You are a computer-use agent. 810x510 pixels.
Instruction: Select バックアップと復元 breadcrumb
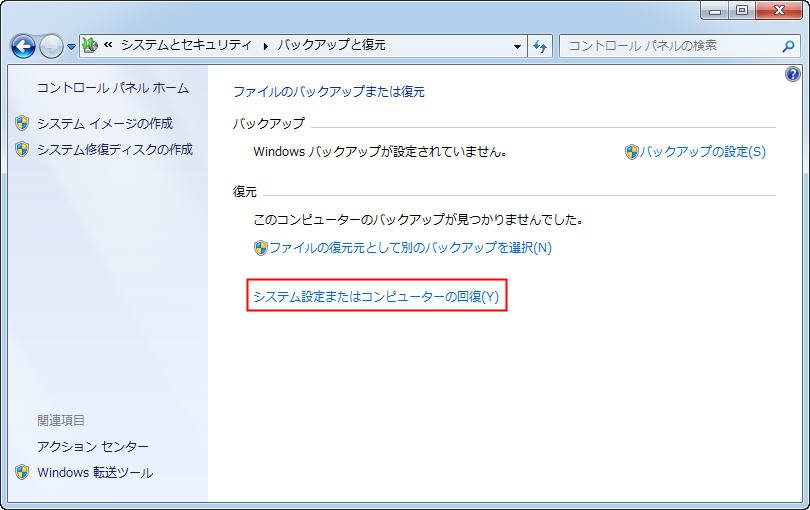(331, 45)
